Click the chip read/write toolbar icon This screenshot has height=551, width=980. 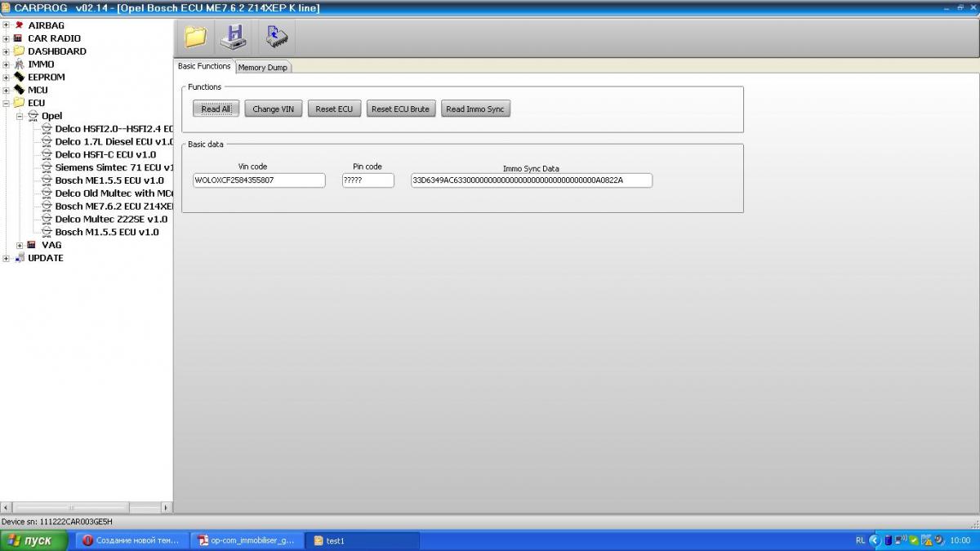(x=276, y=37)
